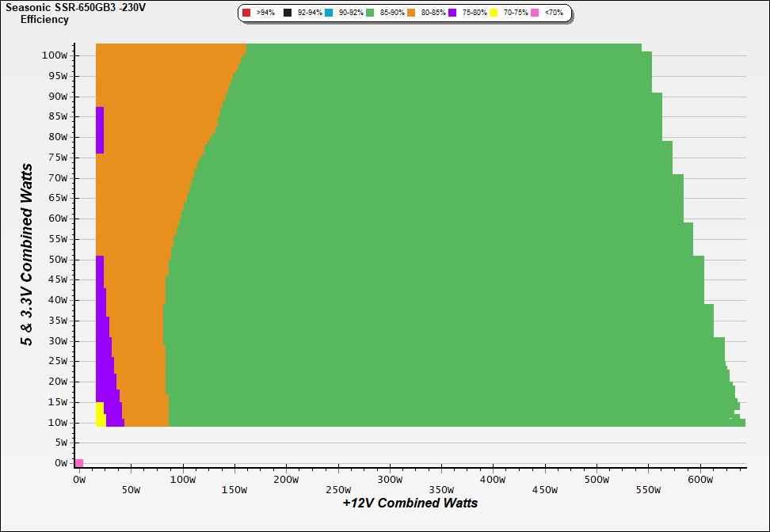
Task: Click the 300W label on horizontal axis
Action: (389, 480)
